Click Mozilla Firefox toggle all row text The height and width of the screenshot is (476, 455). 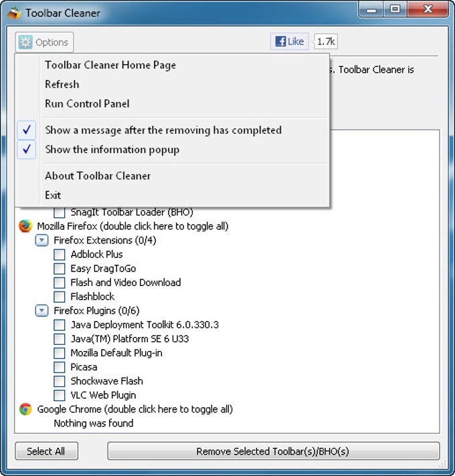point(132,226)
